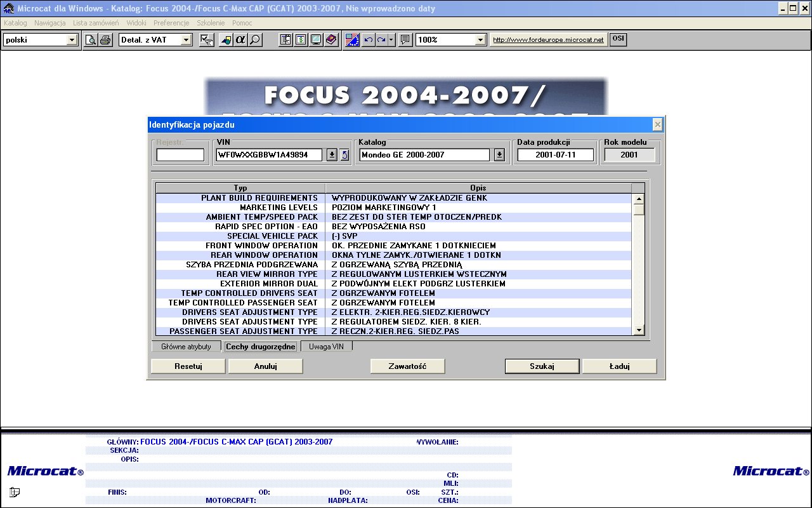The height and width of the screenshot is (508, 812).
Task: Click the Data produkcji field
Action: (x=556, y=155)
